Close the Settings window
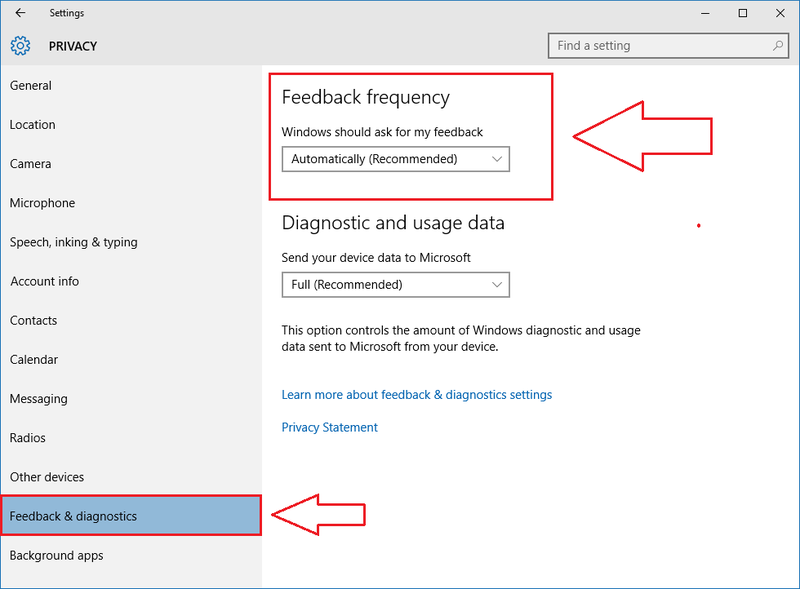The width and height of the screenshot is (800, 589). (780, 13)
